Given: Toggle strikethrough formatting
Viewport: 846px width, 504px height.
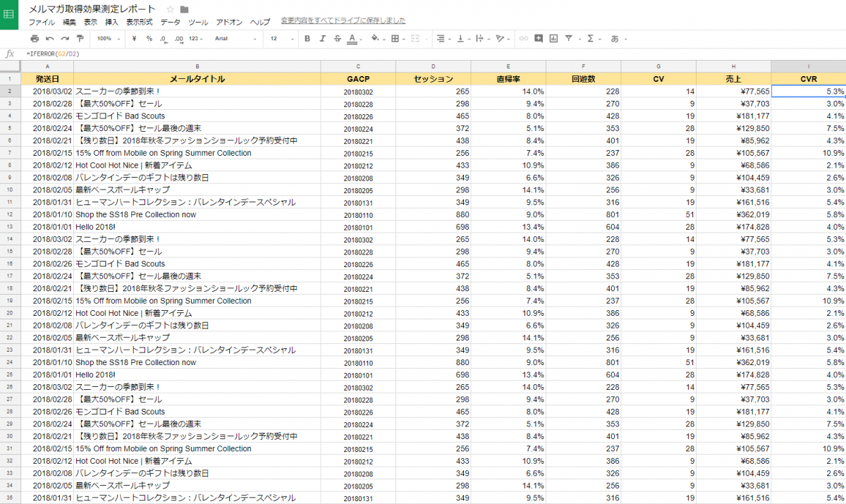Looking at the screenshot, I should pyautogui.click(x=337, y=38).
